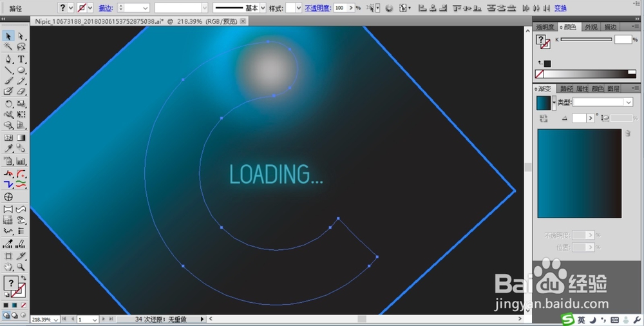Switch to the 透明度 panel tab

point(545,27)
